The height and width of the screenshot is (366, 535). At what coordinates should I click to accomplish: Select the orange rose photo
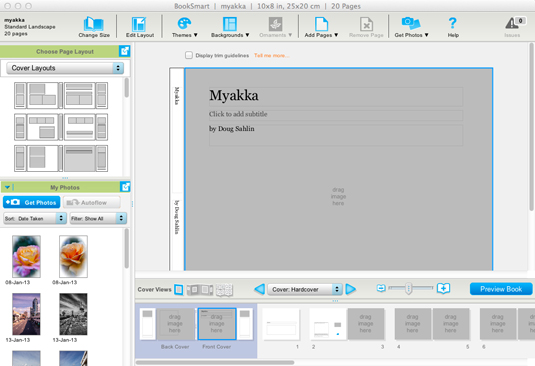click(x=73, y=256)
